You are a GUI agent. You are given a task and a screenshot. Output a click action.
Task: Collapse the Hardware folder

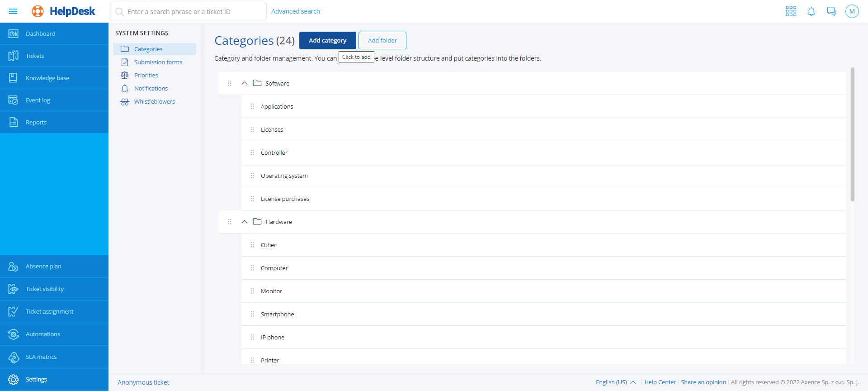[245, 222]
